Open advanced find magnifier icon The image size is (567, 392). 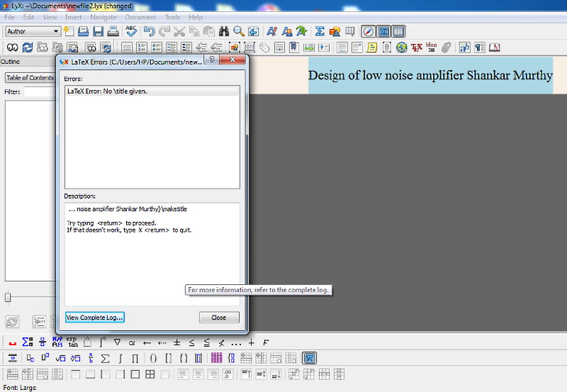(239, 31)
